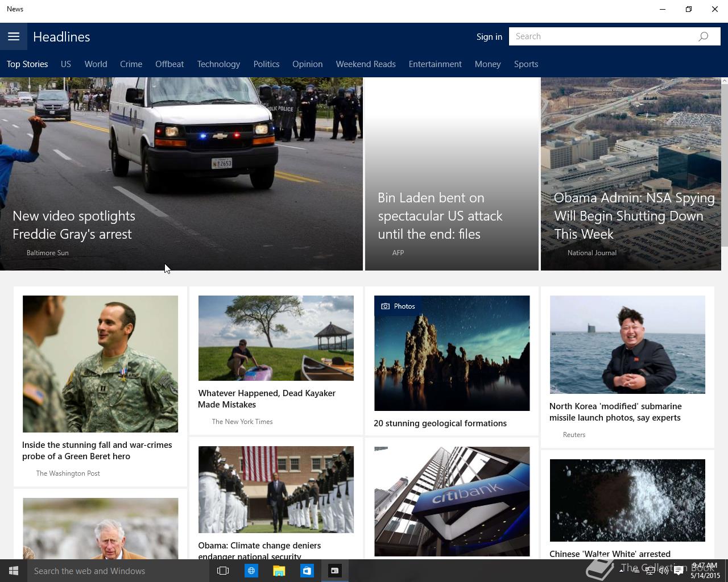Image resolution: width=728 pixels, height=582 pixels.
Task: Open the Bin Laden US attack story
Action: [440, 216]
